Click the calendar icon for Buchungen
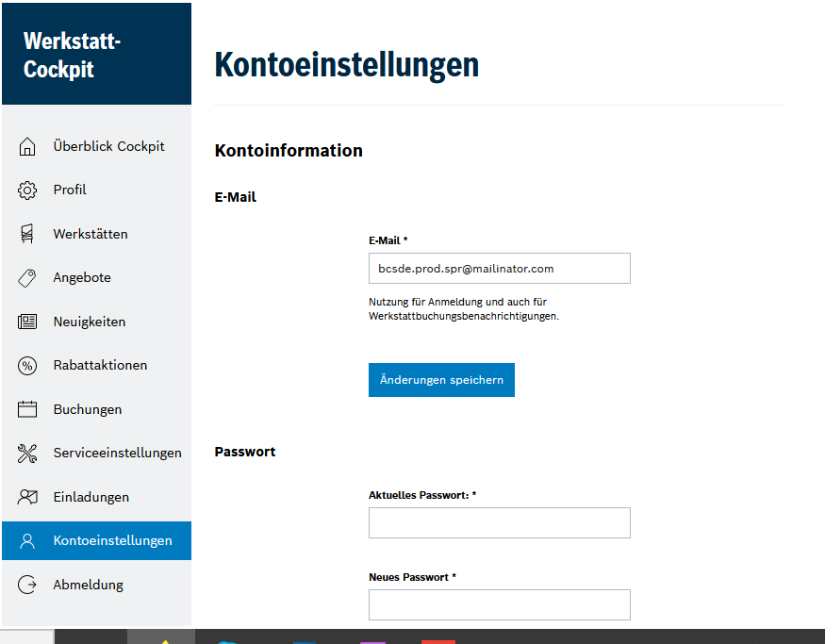 coord(27,409)
